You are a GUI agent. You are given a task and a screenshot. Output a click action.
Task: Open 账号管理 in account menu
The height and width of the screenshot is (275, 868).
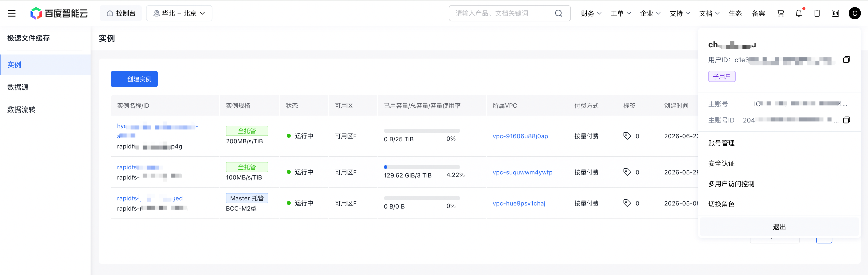[x=721, y=143]
